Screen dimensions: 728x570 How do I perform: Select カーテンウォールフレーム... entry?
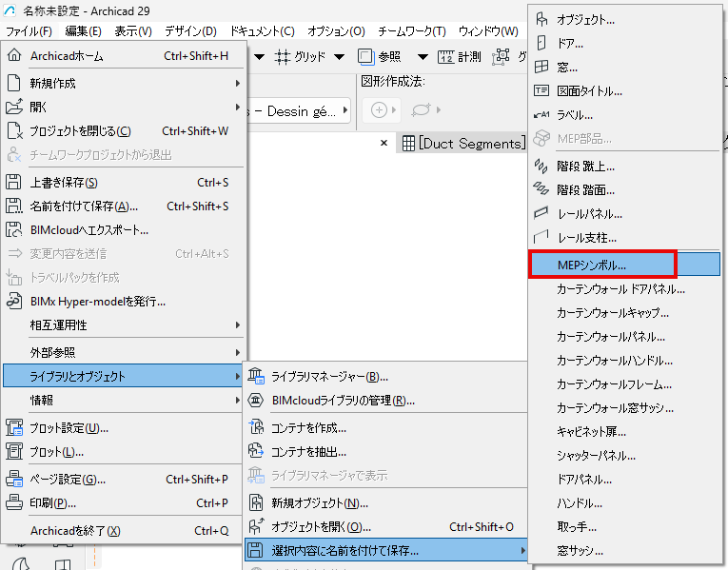[x=625, y=383]
